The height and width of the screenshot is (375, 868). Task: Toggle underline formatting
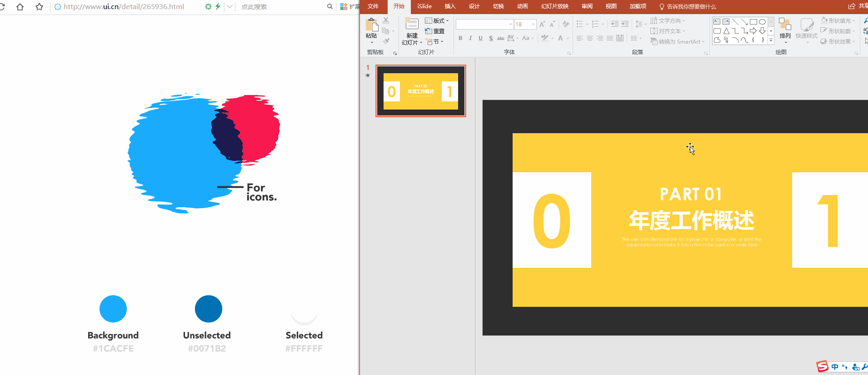pyautogui.click(x=480, y=38)
